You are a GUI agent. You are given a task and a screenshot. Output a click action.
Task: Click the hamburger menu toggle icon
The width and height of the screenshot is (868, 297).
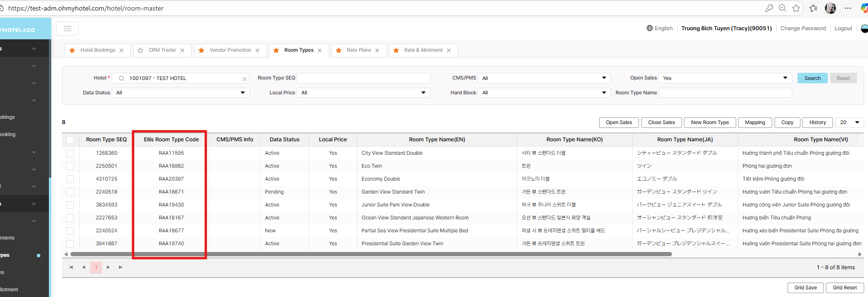pos(68,29)
